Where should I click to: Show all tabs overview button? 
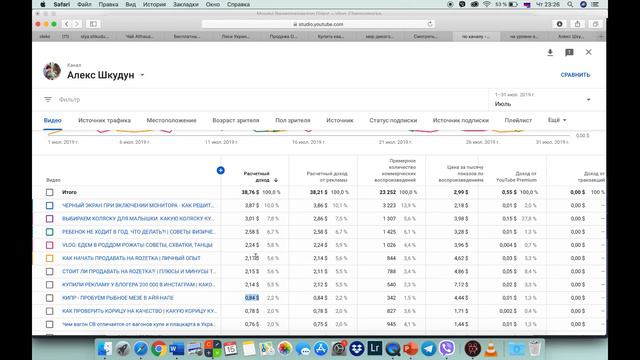coord(595,24)
